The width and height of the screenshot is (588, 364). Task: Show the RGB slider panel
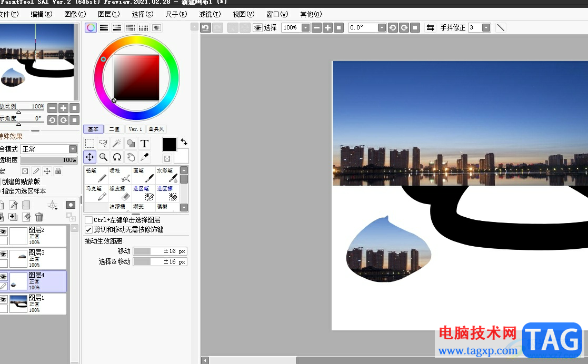pyautogui.click(x=104, y=28)
